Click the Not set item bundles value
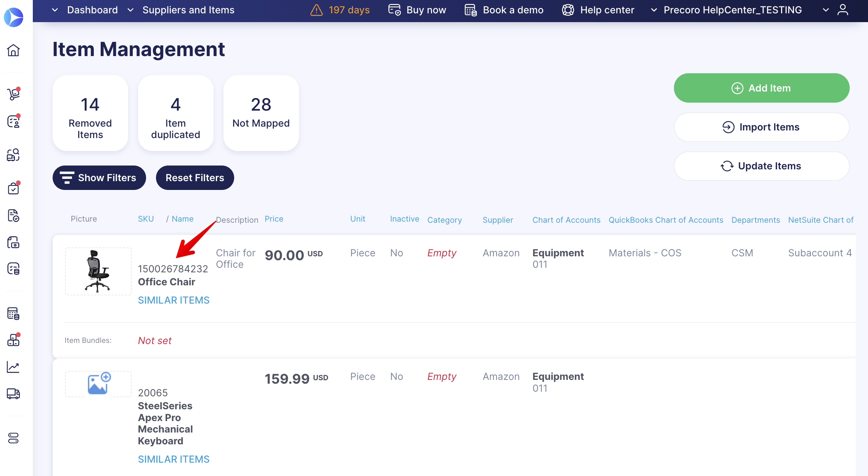The width and height of the screenshot is (868, 476). pyautogui.click(x=155, y=341)
